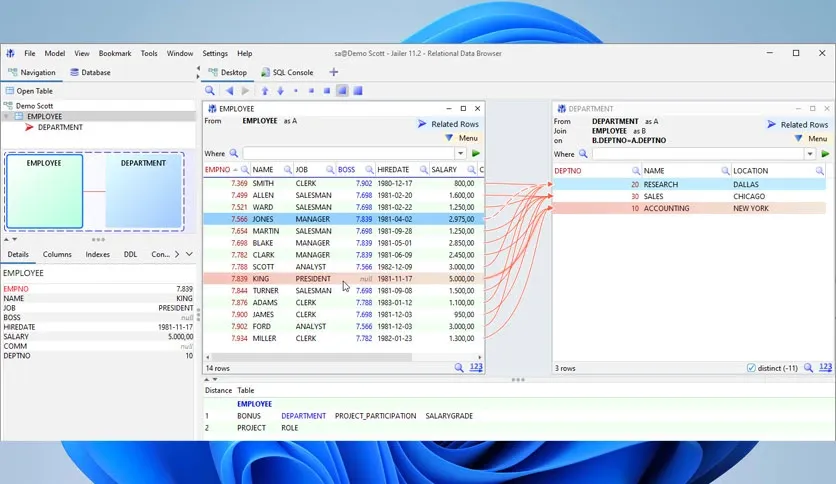Click the DEPARTMENT box in the diagram thumbnail
The height and width of the screenshot is (484, 836).
(143, 191)
